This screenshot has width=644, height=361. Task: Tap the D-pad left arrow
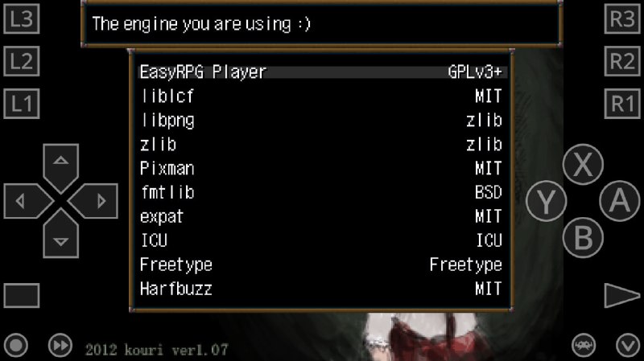coord(28,201)
